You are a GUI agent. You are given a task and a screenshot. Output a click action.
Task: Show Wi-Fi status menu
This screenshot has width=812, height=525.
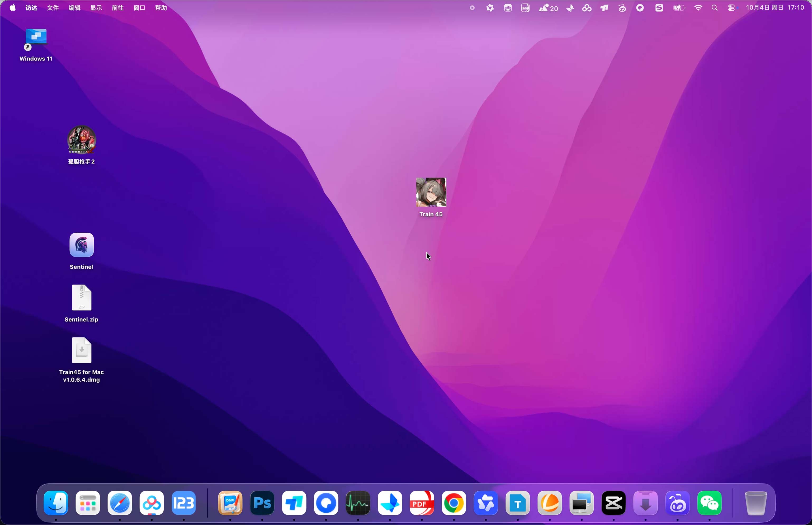(698, 7)
